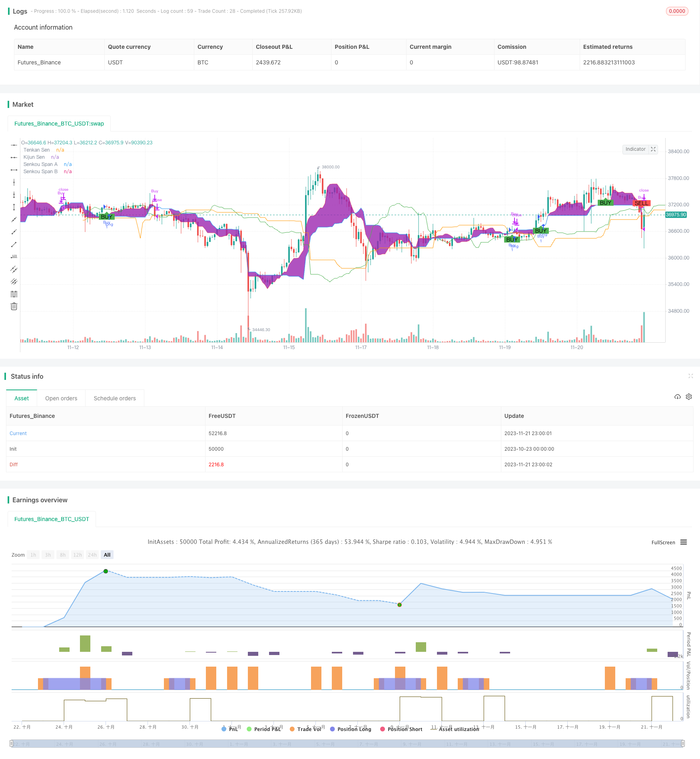The image size is (700, 759).
Task: Grab the right handle of range navigator
Action: (x=683, y=744)
